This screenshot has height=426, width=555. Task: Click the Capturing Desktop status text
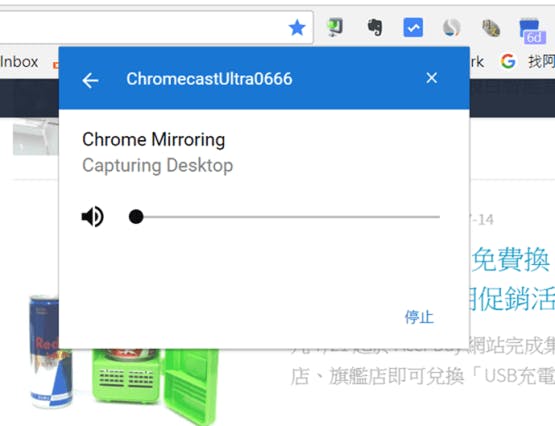pyautogui.click(x=158, y=166)
